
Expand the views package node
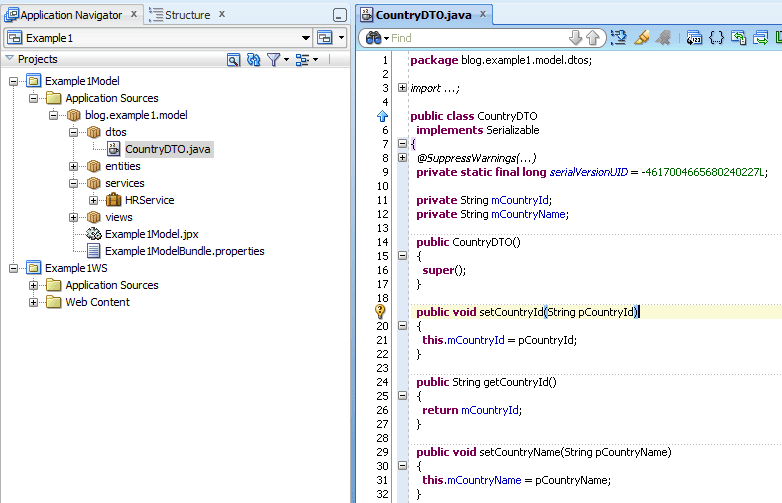pos(73,217)
